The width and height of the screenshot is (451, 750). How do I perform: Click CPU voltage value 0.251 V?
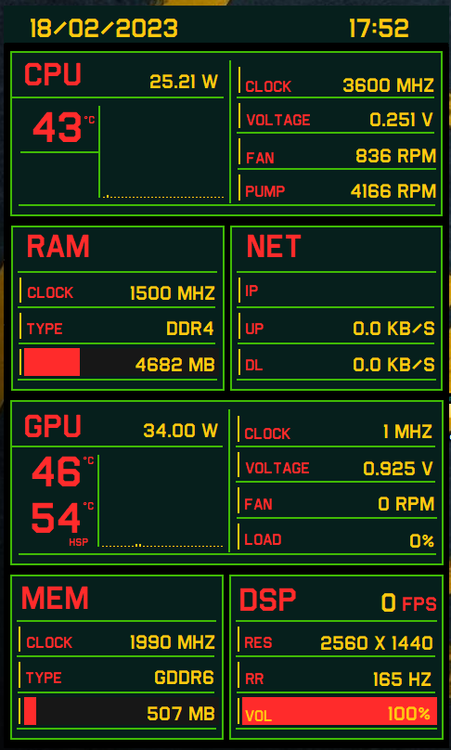click(x=401, y=119)
